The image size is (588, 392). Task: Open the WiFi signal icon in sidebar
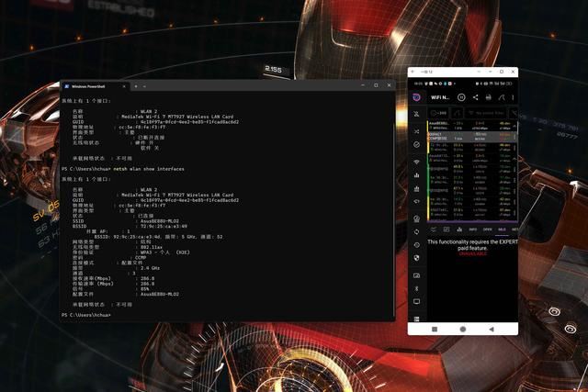pos(416,162)
